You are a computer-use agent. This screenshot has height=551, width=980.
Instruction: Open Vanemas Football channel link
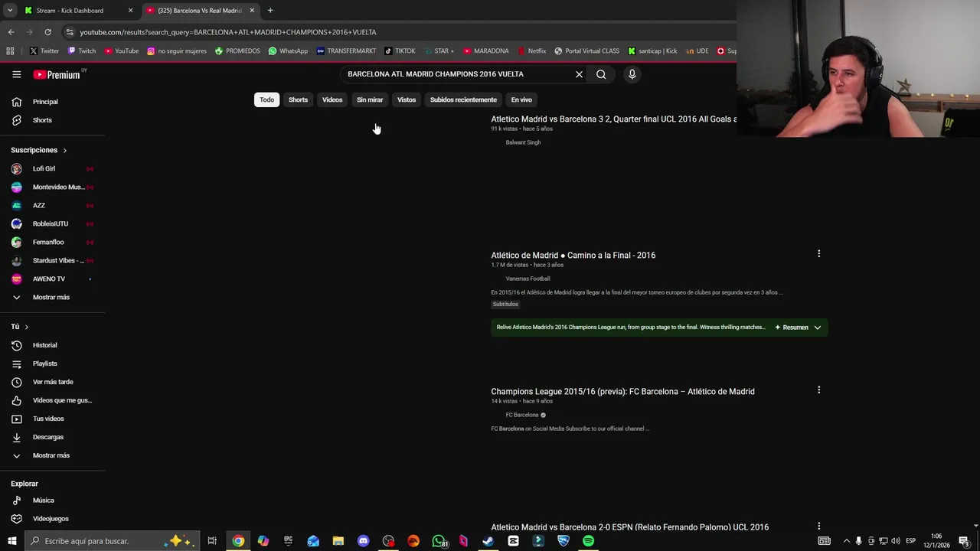(x=528, y=279)
